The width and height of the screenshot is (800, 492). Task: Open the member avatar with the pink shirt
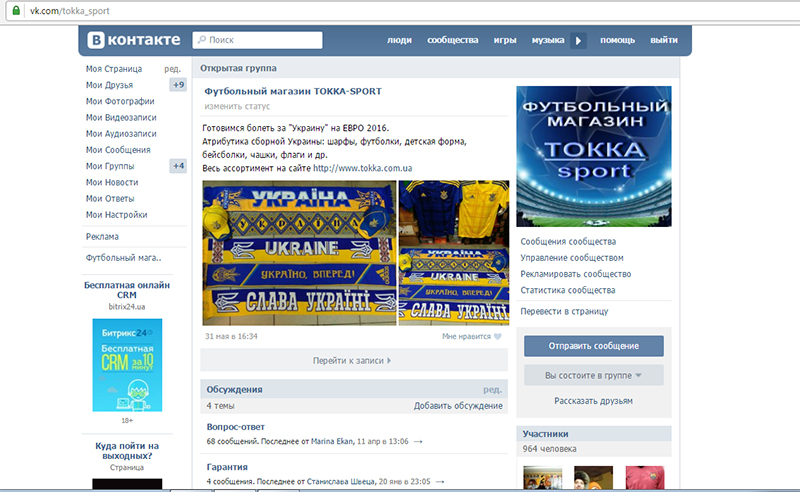point(645,478)
